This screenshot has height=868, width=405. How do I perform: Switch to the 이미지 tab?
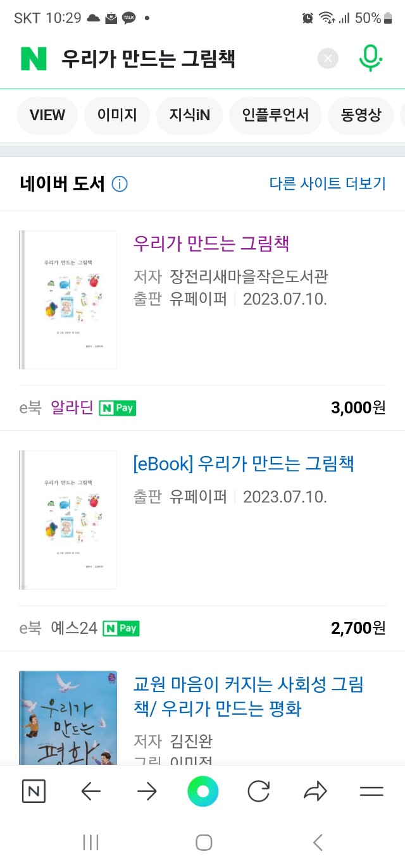pos(117,115)
